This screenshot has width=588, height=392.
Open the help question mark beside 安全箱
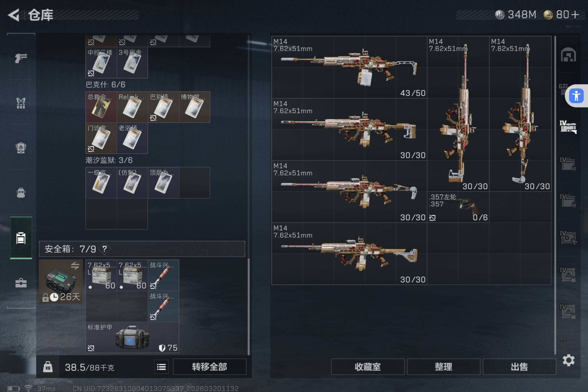pyautogui.click(x=105, y=249)
